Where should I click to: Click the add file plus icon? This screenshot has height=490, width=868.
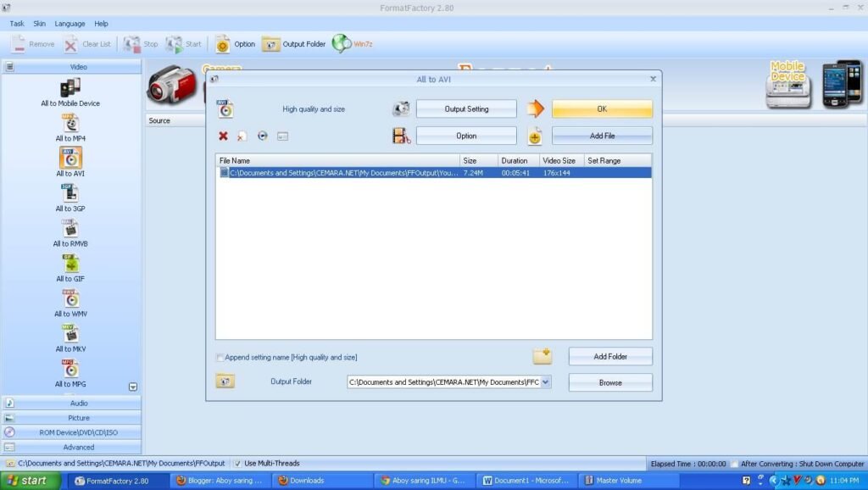point(535,136)
